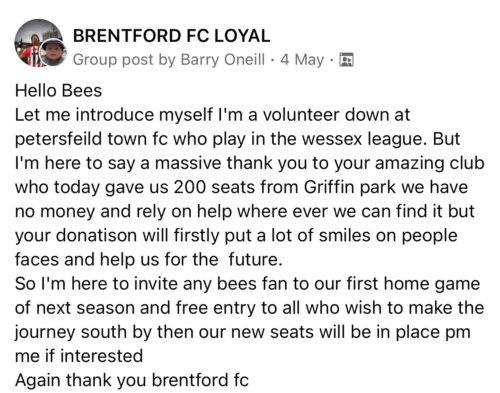Click the word 'future' ending the first paragraph
The width and height of the screenshot is (500, 393).
pos(253,259)
